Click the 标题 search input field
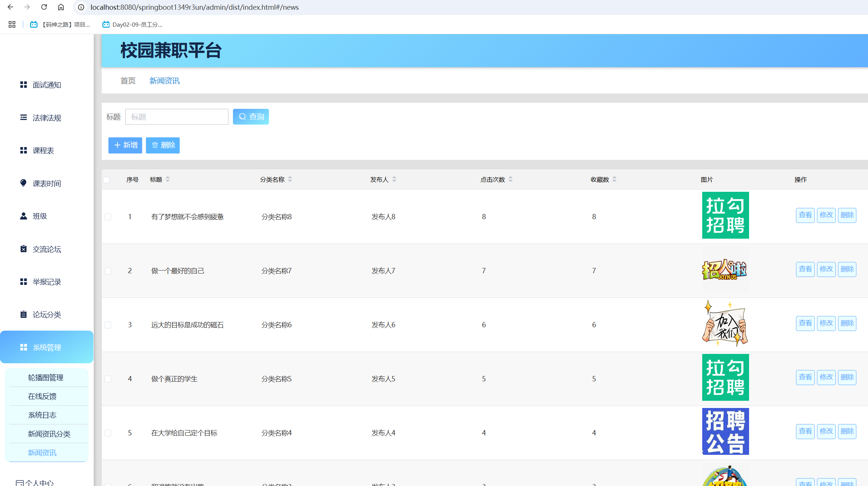The height and width of the screenshot is (486, 868). point(177,117)
